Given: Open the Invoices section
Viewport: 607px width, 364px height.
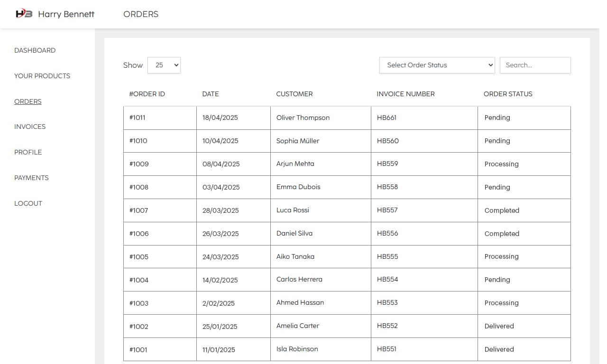Looking at the screenshot, I should 30,127.
